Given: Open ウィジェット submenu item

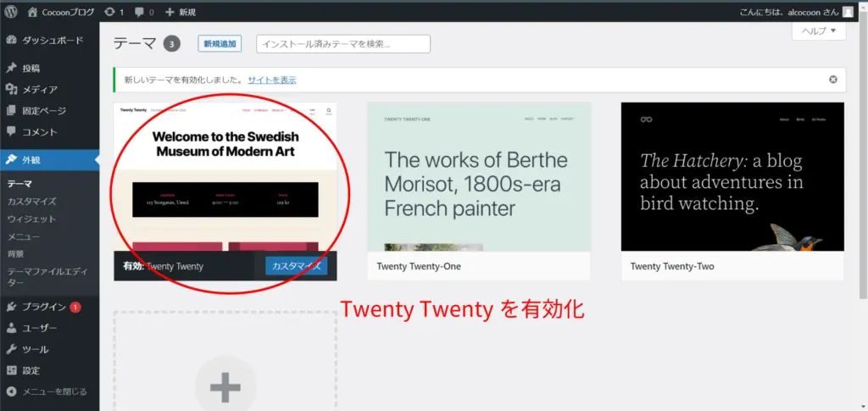Looking at the screenshot, I should 31,219.
